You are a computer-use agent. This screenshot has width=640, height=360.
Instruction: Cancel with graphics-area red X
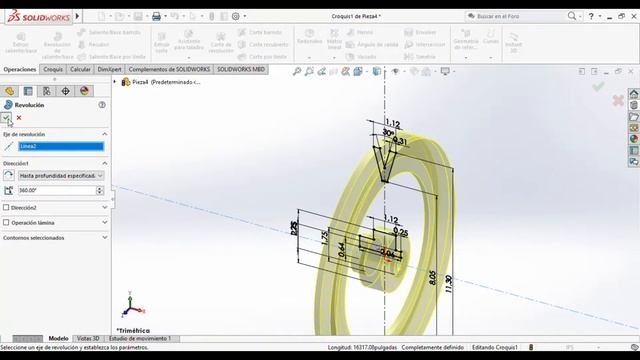coord(618,100)
